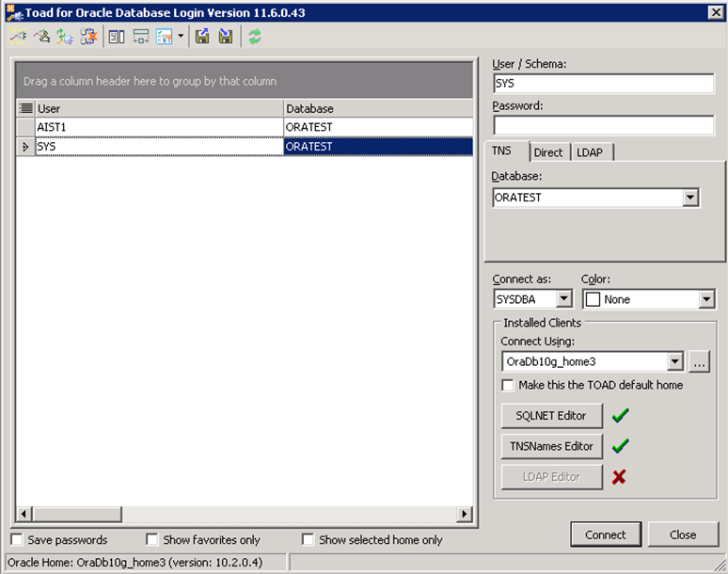
Task: Open the Database dropdown showing ORATEST
Action: pyautogui.click(x=690, y=198)
